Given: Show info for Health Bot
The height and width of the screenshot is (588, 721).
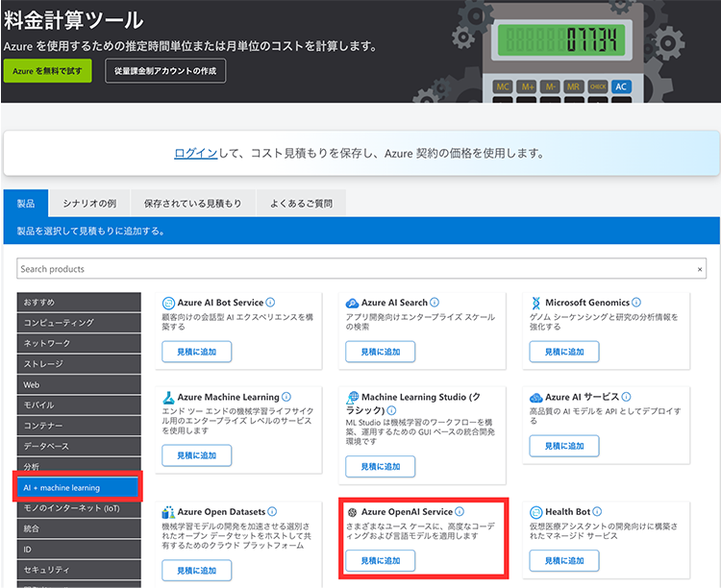Looking at the screenshot, I should pyautogui.click(x=597, y=512).
